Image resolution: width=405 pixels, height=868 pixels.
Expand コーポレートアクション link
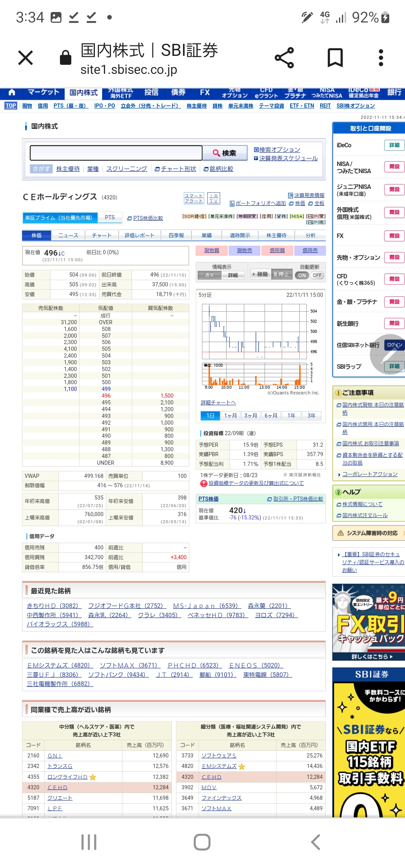point(370,474)
